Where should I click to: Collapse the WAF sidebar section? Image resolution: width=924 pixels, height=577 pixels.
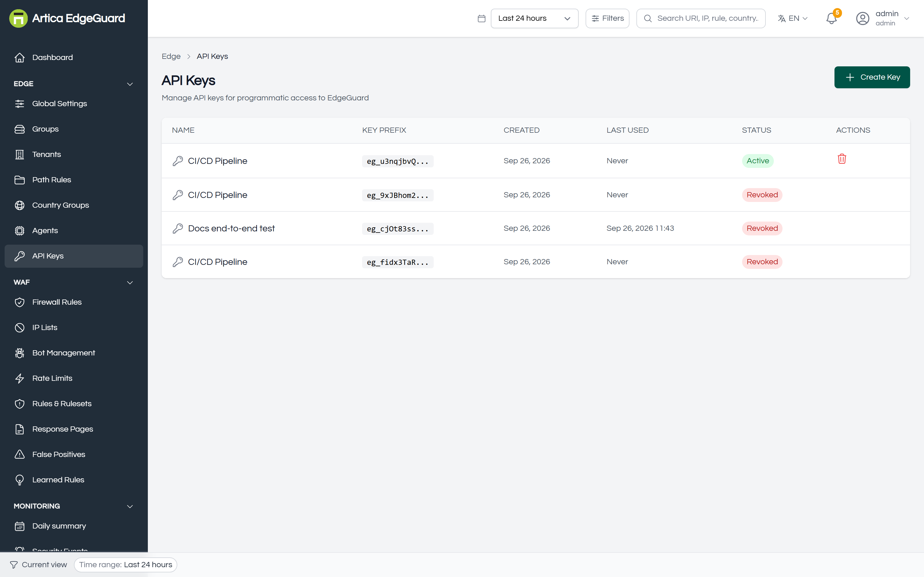130,282
